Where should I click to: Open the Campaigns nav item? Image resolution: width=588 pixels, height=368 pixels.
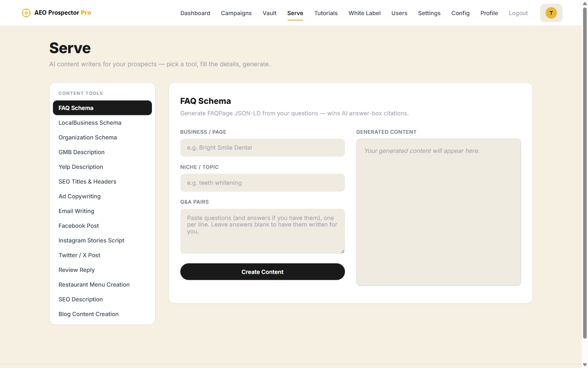(236, 13)
